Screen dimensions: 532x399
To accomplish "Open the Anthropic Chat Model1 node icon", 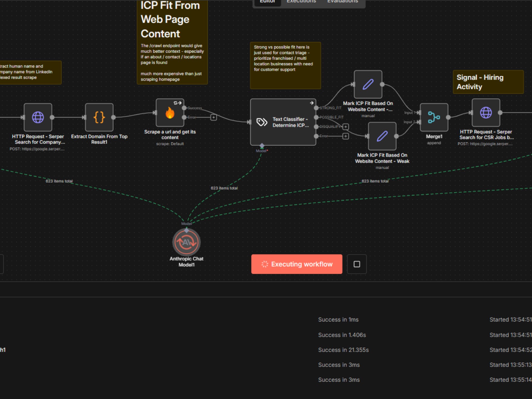I will click(187, 242).
